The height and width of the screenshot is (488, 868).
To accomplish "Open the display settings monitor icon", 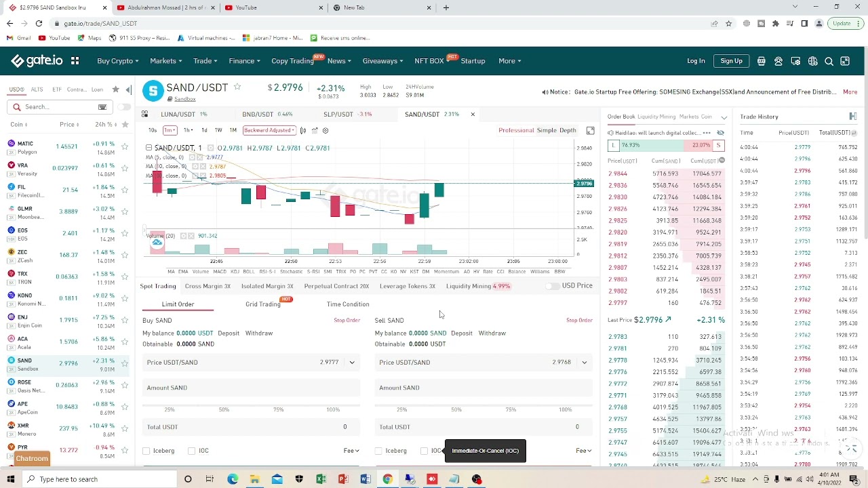I will coord(795,61).
